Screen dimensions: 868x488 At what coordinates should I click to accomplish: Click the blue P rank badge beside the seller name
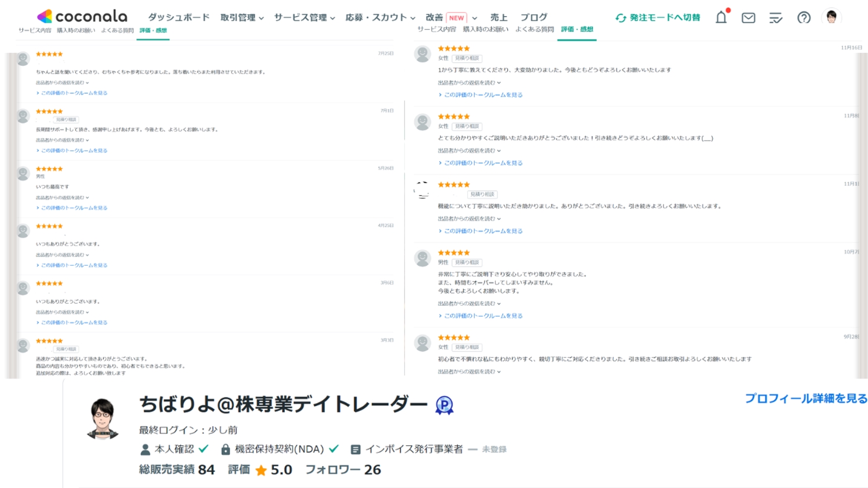click(444, 405)
